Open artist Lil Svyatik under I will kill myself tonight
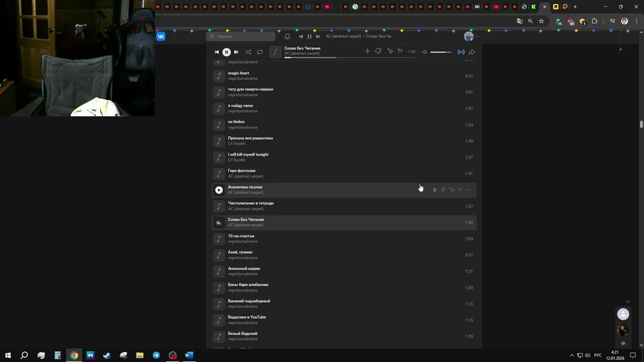This screenshot has width=644, height=362. pos(236,160)
